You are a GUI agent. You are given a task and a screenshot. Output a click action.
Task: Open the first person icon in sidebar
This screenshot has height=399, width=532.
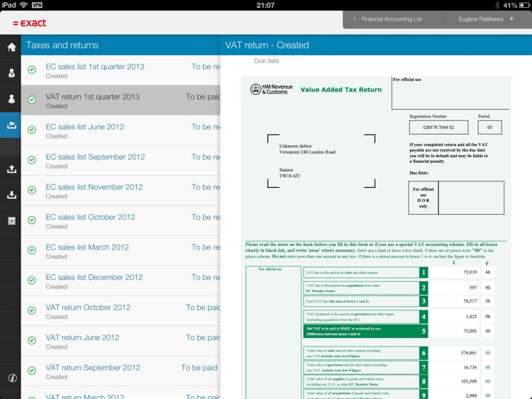[11, 73]
